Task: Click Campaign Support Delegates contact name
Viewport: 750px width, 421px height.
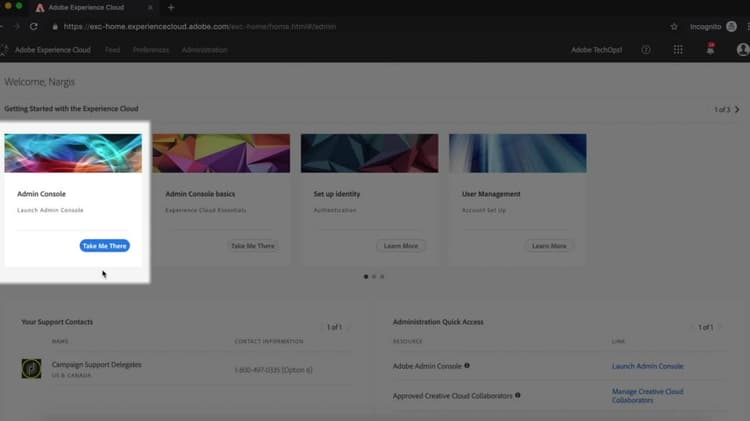Action: (97, 365)
